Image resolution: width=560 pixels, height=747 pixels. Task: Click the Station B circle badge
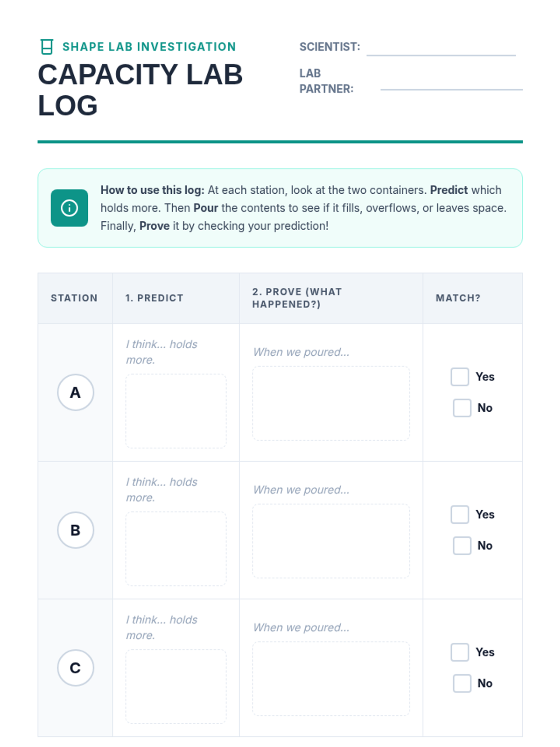tap(76, 530)
